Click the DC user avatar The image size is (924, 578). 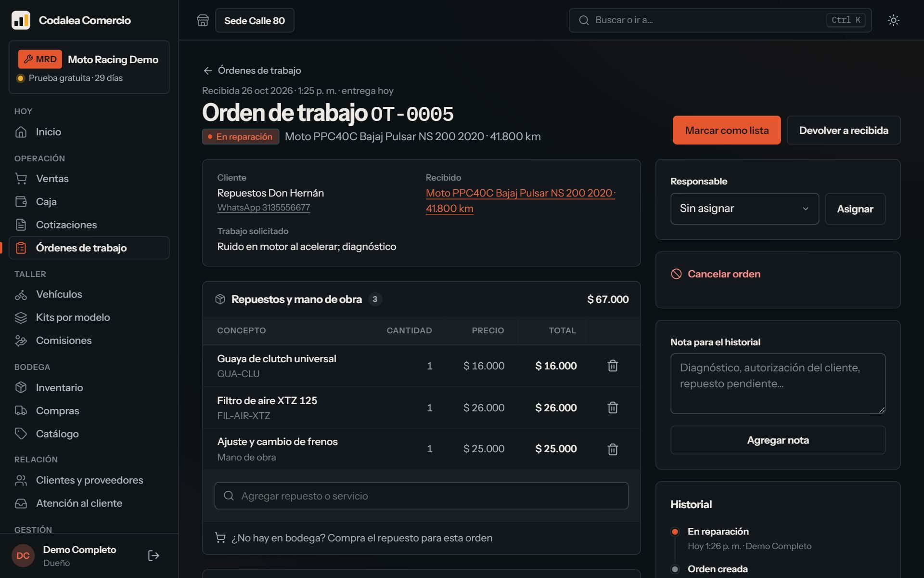(x=23, y=556)
